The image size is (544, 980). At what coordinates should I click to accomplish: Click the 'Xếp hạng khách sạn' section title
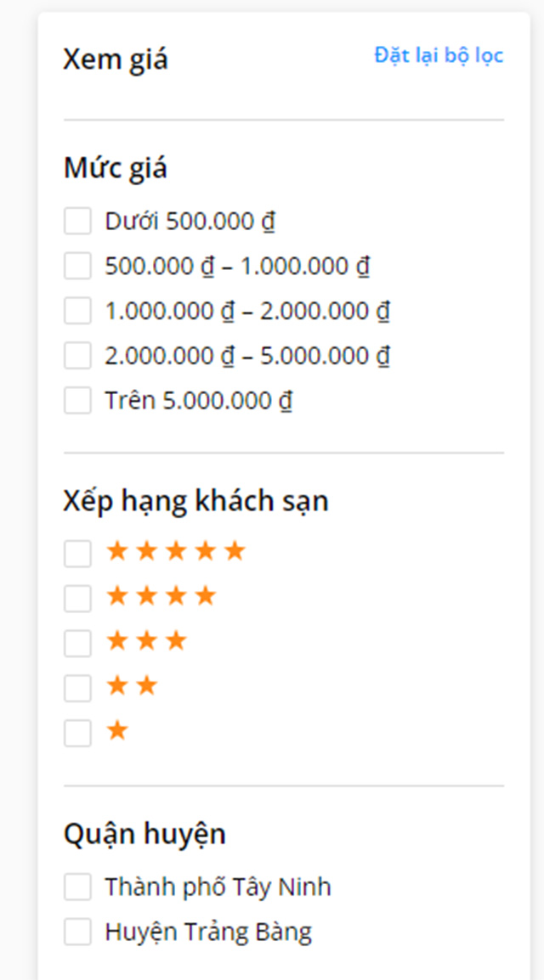(x=197, y=501)
